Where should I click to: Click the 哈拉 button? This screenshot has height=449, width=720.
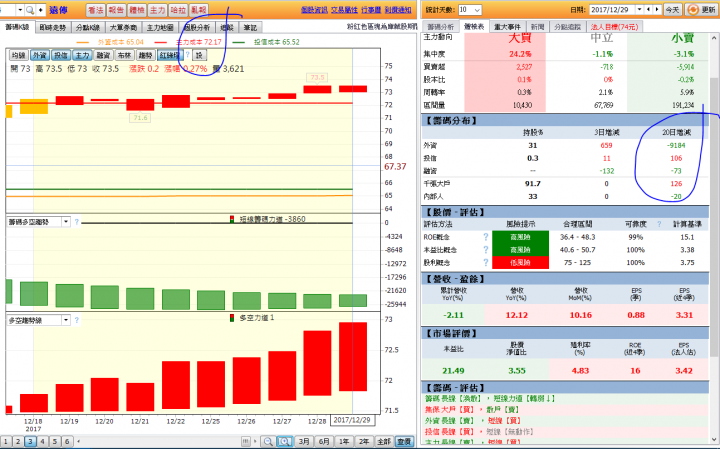tap(178, 10)
